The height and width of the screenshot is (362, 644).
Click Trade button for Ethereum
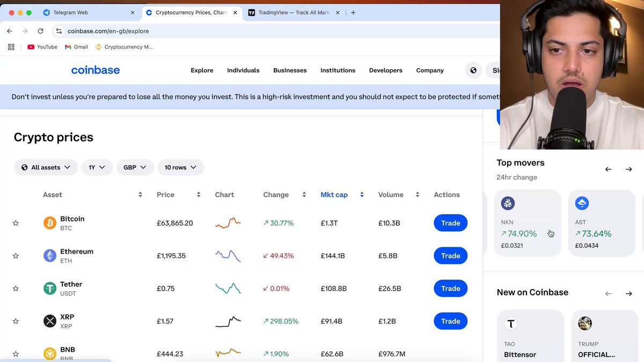tap(450, 256)
